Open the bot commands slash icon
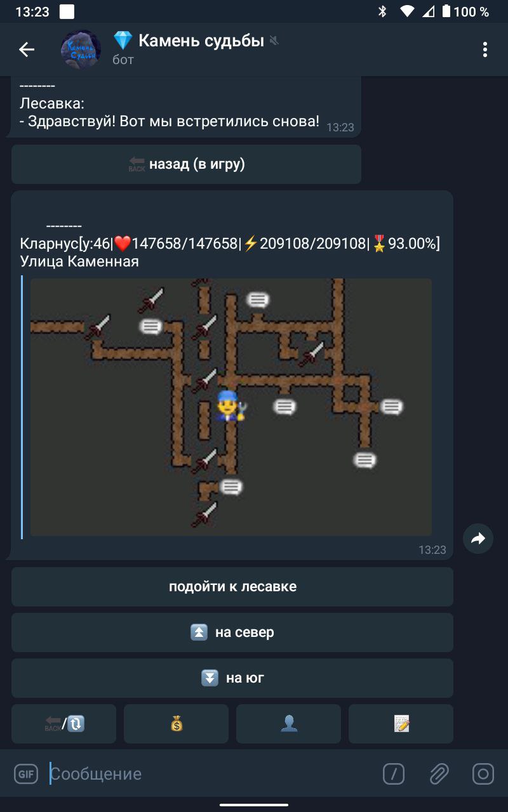508x812 pixels. [394, 774]
